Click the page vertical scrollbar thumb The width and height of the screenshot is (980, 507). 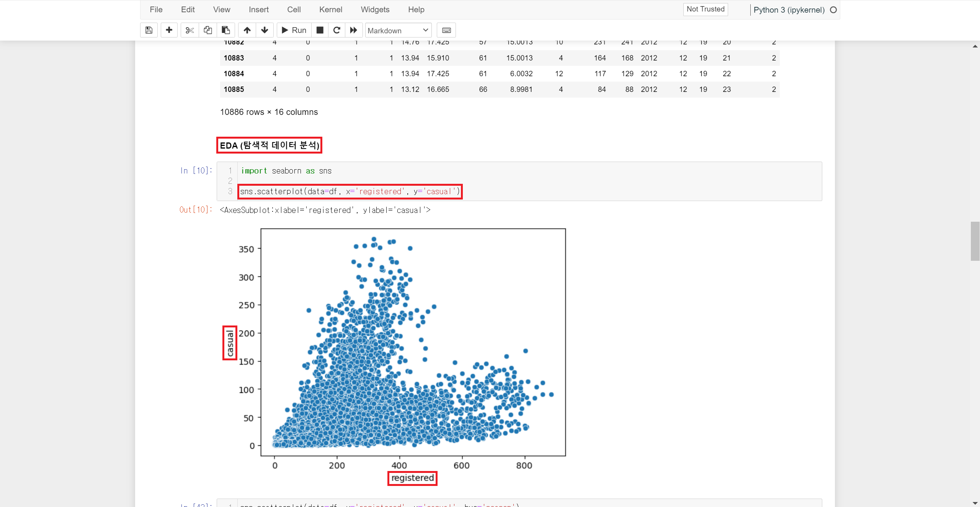[975, 241]
